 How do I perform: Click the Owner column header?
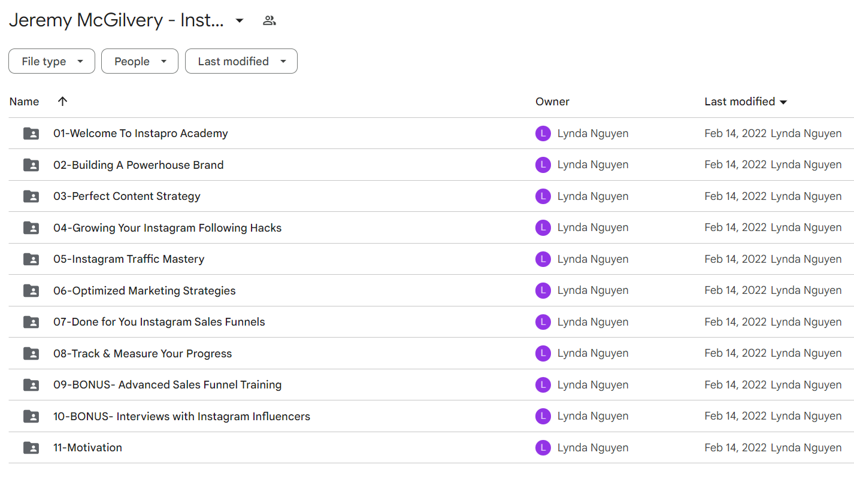(552, 102)
